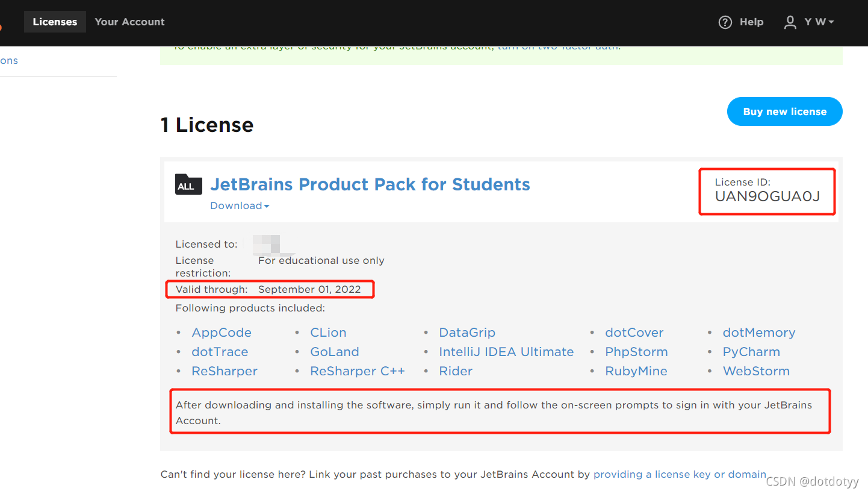Click the Help question mark icon
868x494 pixels.
click(725, 22)
